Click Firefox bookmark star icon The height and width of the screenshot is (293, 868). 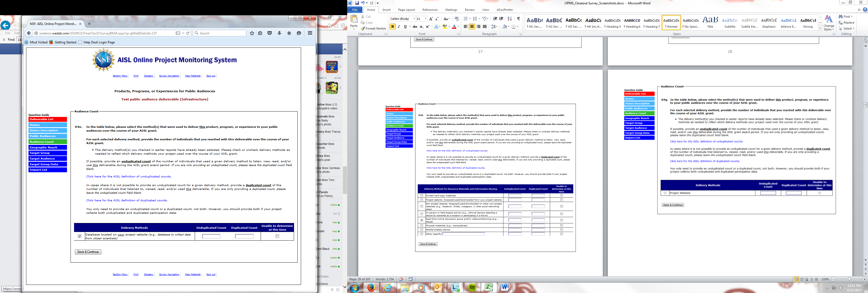(252, 33)
